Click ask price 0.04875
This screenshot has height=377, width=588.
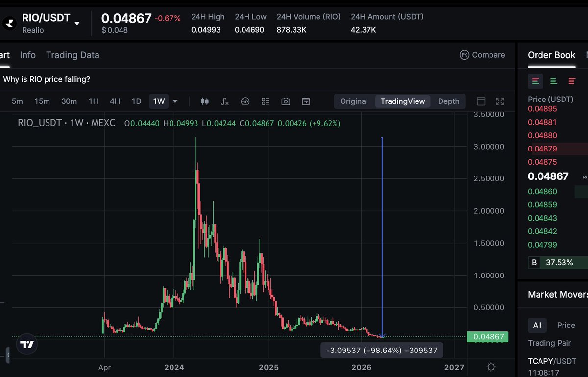point(542,162)
